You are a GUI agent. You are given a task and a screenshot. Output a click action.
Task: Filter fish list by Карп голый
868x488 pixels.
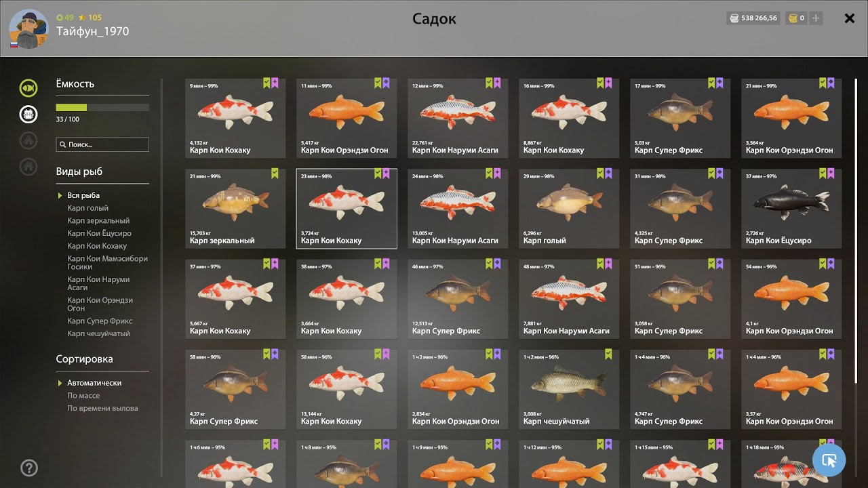coord(87,208)
